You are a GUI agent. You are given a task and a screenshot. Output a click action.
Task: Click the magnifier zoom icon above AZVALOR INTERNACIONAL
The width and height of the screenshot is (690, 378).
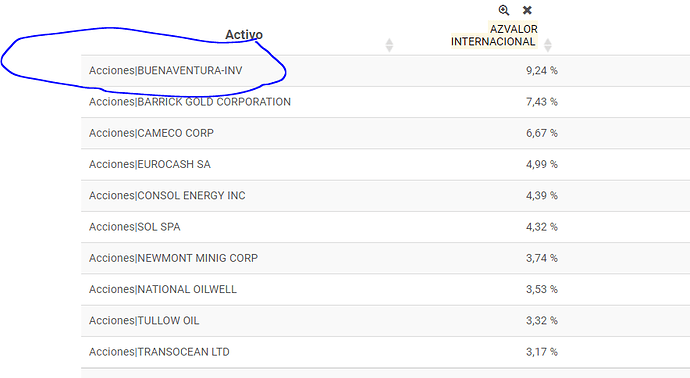pos(504,10)
